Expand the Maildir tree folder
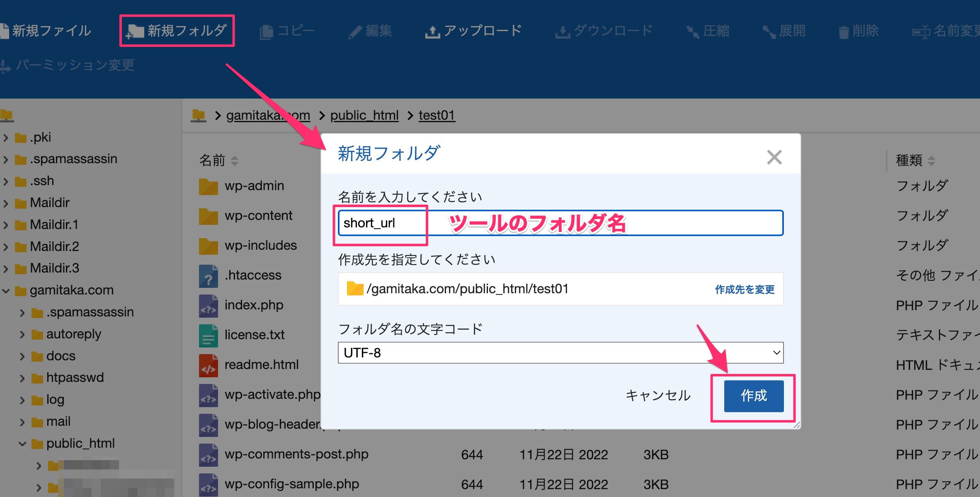980x497 pixels. [6, 203]
